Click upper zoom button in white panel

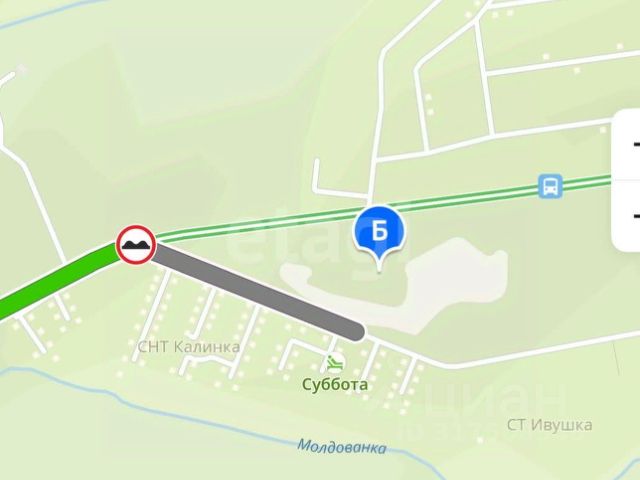coord(629,144)
